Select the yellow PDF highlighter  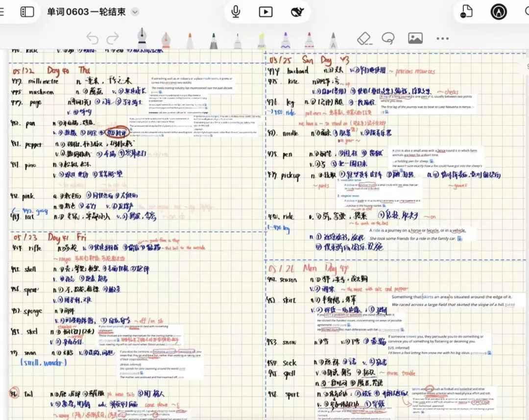pyautogui.click(x=262, y=41)
